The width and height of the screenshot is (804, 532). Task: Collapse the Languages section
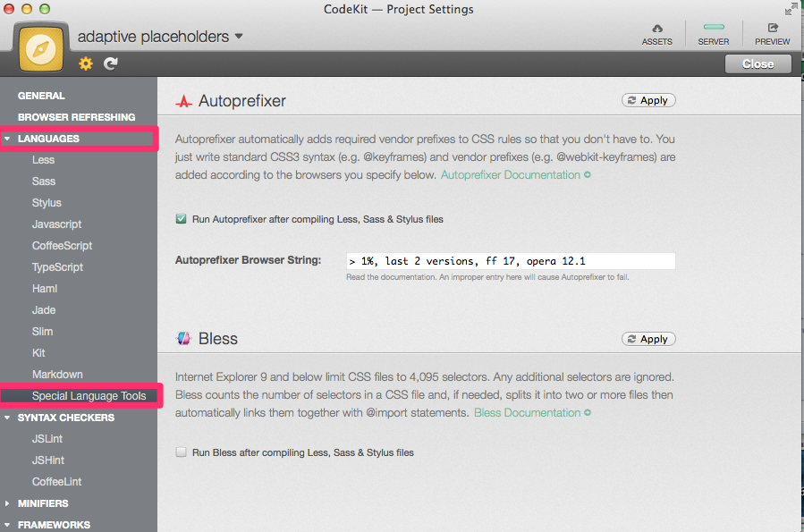(x=8, y=139)
